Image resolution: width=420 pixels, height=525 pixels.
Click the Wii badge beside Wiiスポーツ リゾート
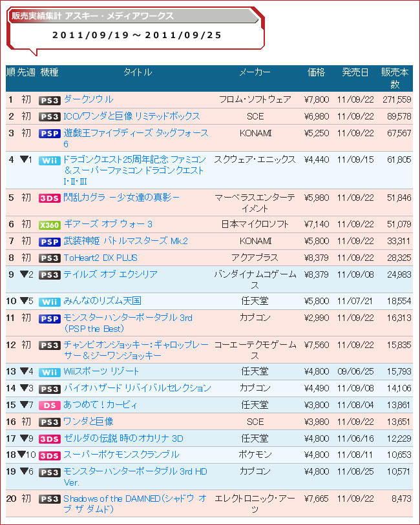50,373
